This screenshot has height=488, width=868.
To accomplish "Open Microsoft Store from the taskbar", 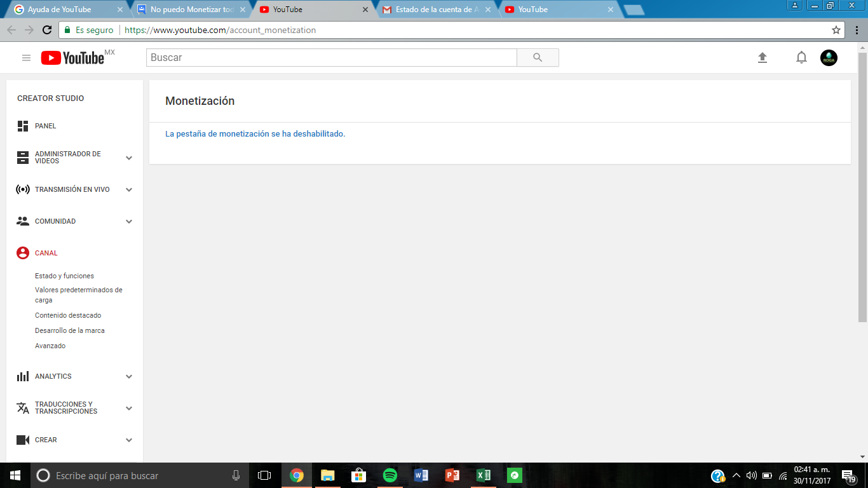I will pyautogui.click(x=359, y=475).
